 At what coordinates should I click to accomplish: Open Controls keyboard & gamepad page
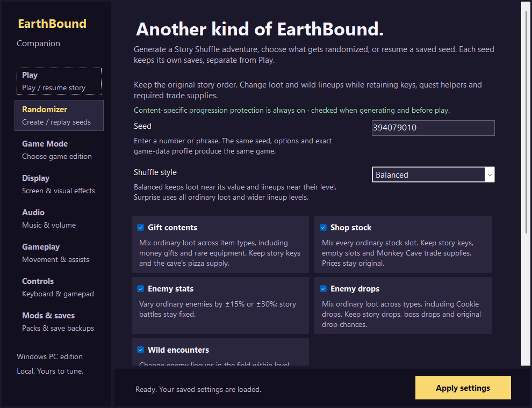coord(59,287)
